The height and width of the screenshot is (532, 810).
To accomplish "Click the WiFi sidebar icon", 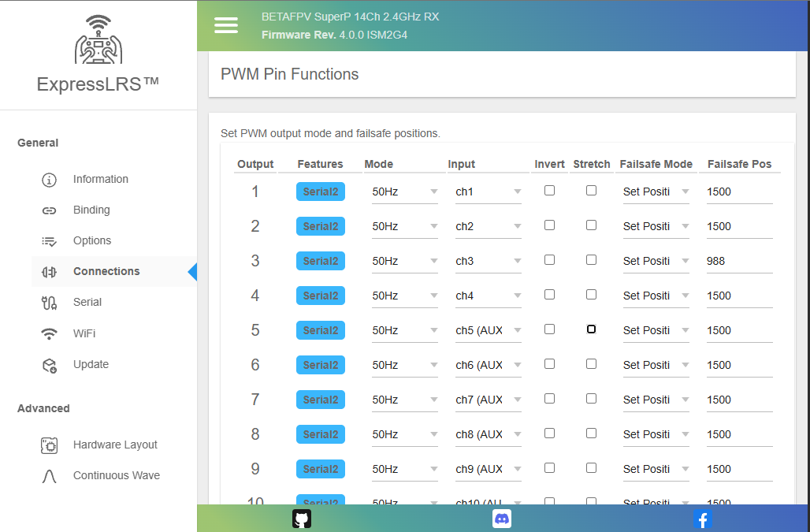I will coord(49,333).
